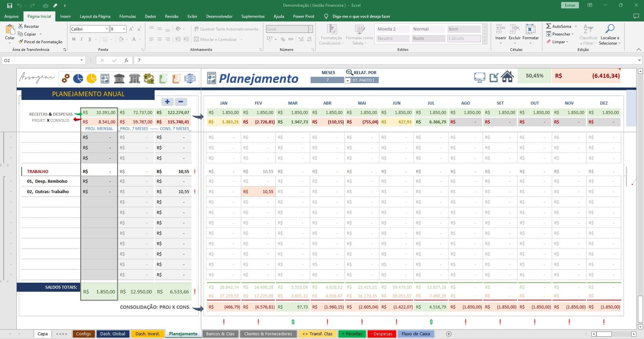Open the share comments icon at top right
644x339 pixels.
(x=636, y=16)
